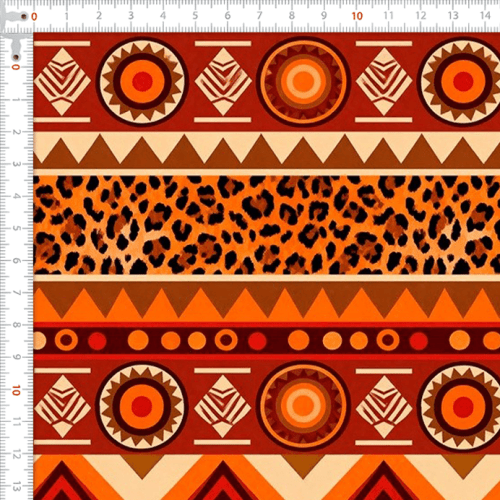Click the number 12 on horizontal ruler

point(421,15)
